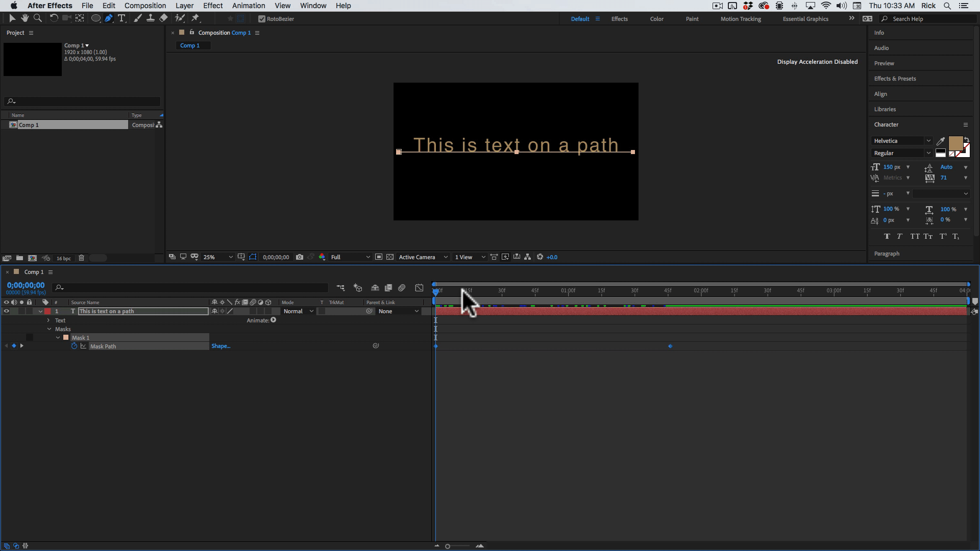980x551 pixels.
Task: Toggle the Mask Path stopwatch
Action: (74, 346)
